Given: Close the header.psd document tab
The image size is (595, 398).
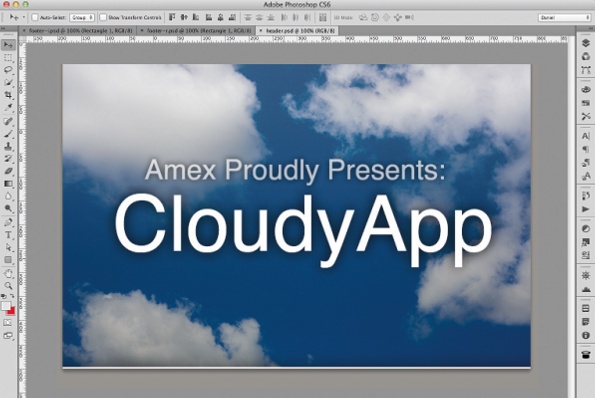Looking at the screenshot, I should (x=261, y=30).
